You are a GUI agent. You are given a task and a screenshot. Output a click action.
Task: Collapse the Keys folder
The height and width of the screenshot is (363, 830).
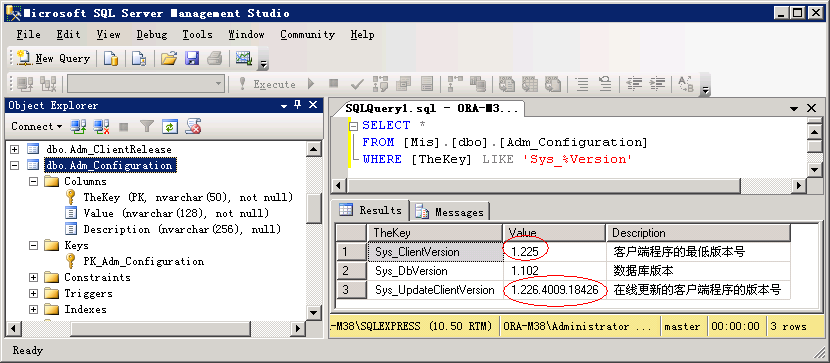point(33,246)
